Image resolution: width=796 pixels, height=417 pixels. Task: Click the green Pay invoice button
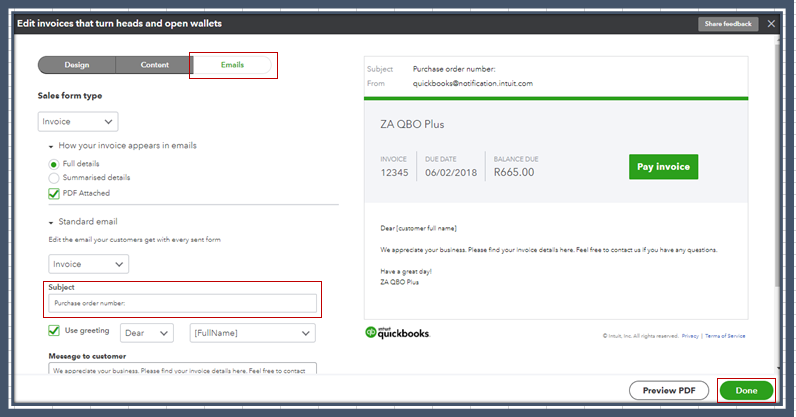pos(663,166)
